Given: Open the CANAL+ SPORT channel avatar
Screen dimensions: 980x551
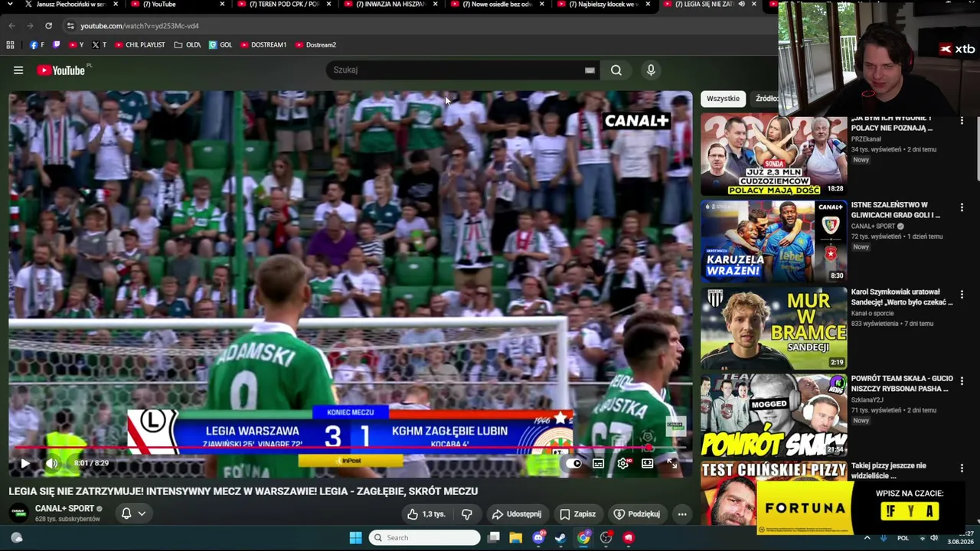Looking at the screenshot, I should click(19, 513).
